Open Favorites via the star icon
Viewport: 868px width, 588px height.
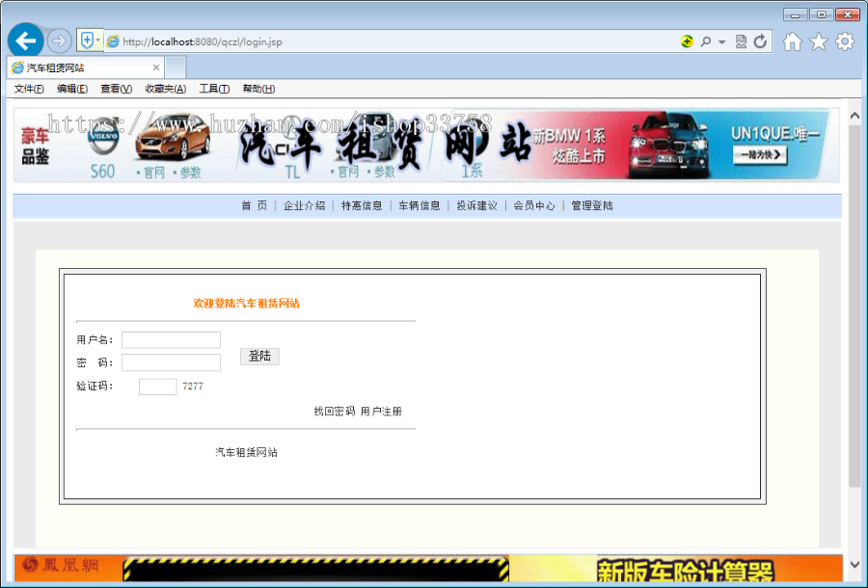[x=817, y=40]
